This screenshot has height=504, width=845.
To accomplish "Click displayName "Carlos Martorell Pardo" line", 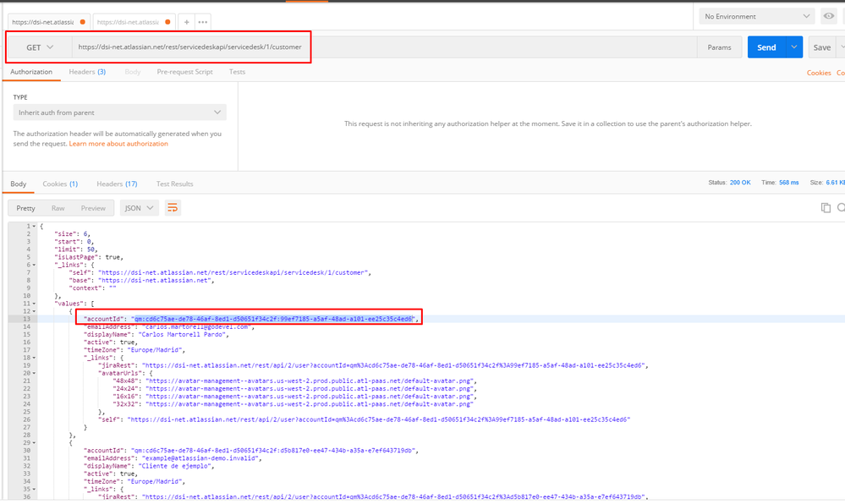I will coord(156,335).
